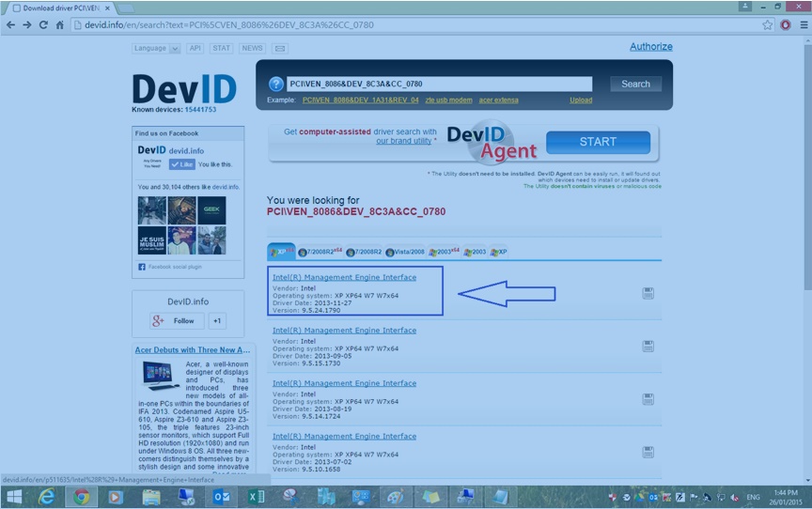The image size is (812, 509).
Task: Reload the page with the refresh icon
Action: point(43,24)
